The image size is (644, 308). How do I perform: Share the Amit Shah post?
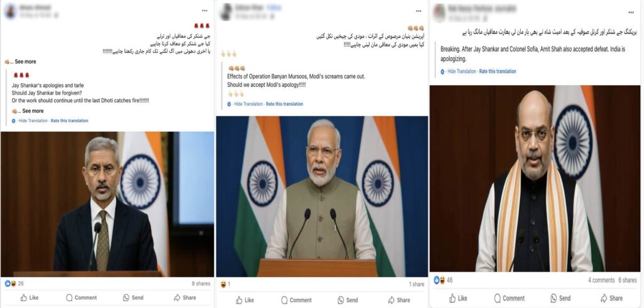click(611, 298)
